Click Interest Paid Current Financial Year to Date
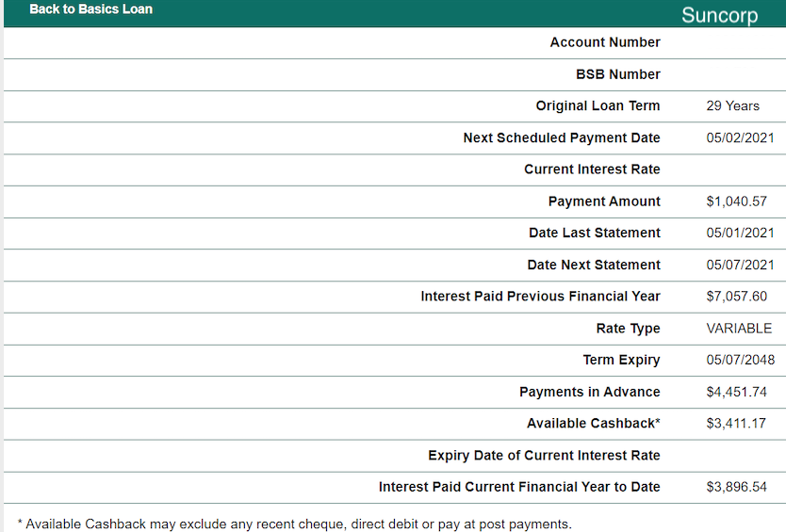 519,487
